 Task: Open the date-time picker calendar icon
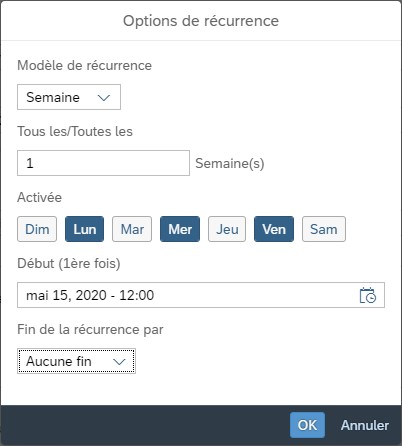tap(368, 295)
